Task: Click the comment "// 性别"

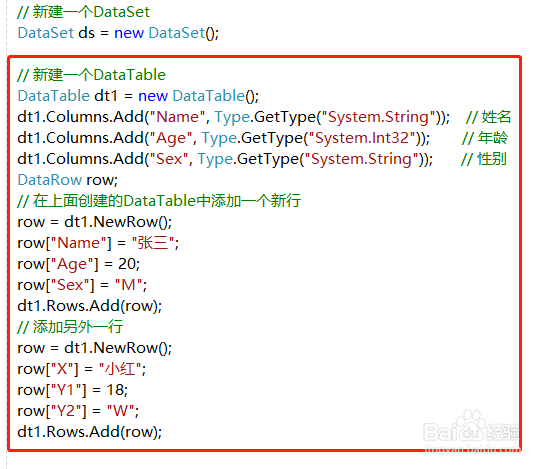Action: tap(484, 159)
